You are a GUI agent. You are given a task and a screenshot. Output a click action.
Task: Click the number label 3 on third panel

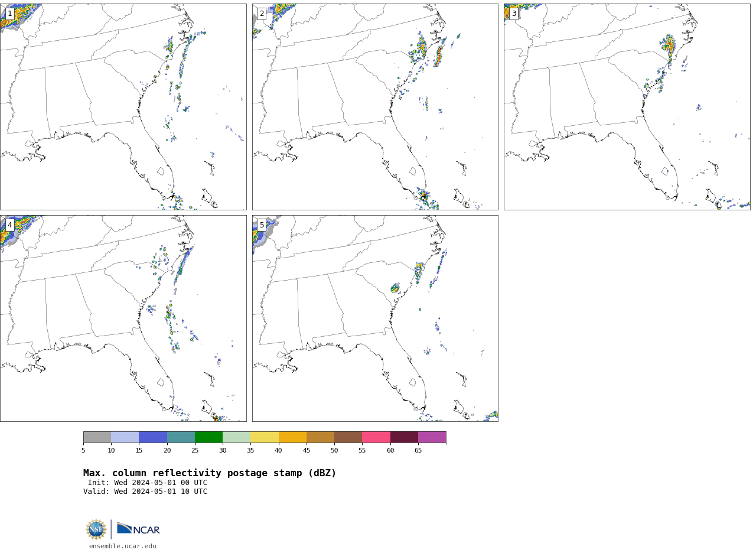point(514,14)
